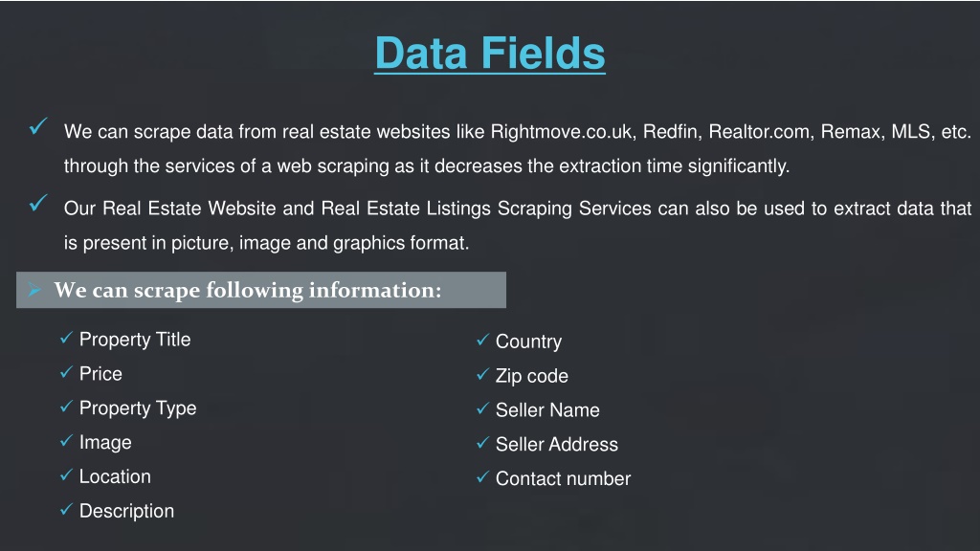Click the checkmark next to Seller Name
Screen dimensions: 980x551
(x=482, y=408)
